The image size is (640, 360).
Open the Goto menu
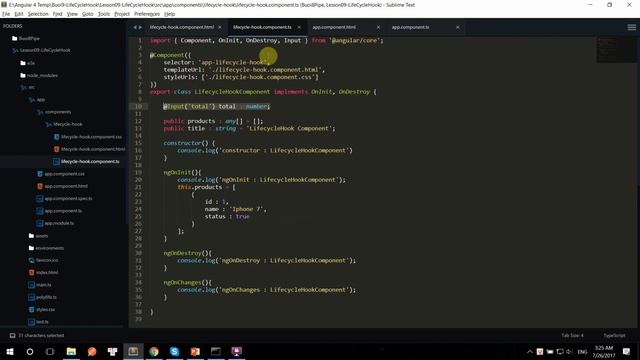coord(88,14)
